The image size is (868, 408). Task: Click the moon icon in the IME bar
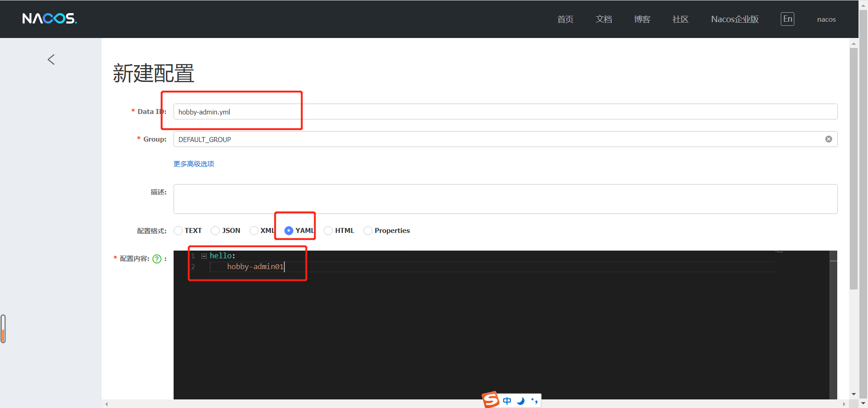(521, 401)
